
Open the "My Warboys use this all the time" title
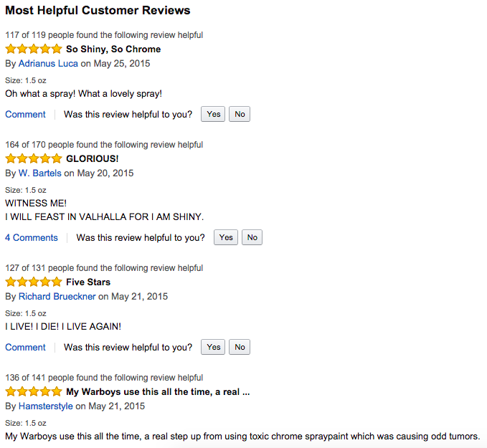point(158,392)
